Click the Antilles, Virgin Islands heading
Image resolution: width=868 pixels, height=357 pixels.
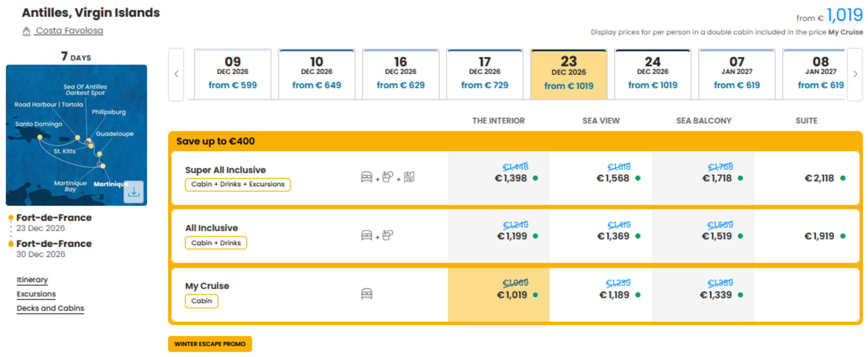pos(91,12)
